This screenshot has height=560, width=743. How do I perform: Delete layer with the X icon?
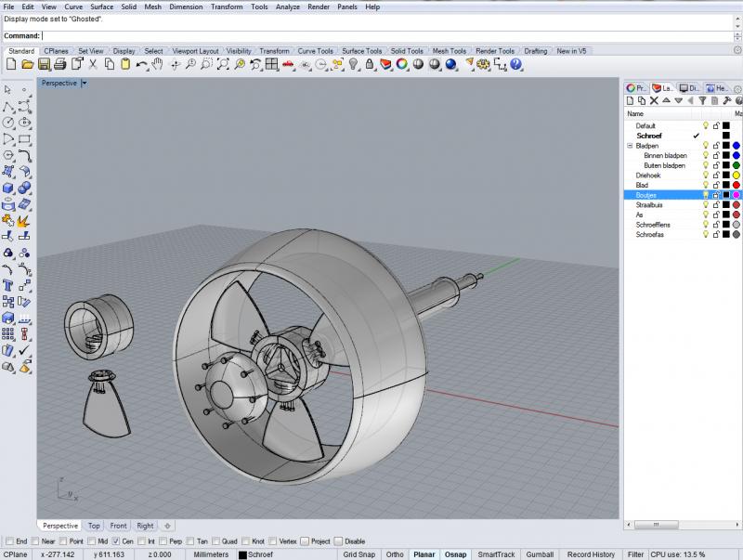[654, 100]
